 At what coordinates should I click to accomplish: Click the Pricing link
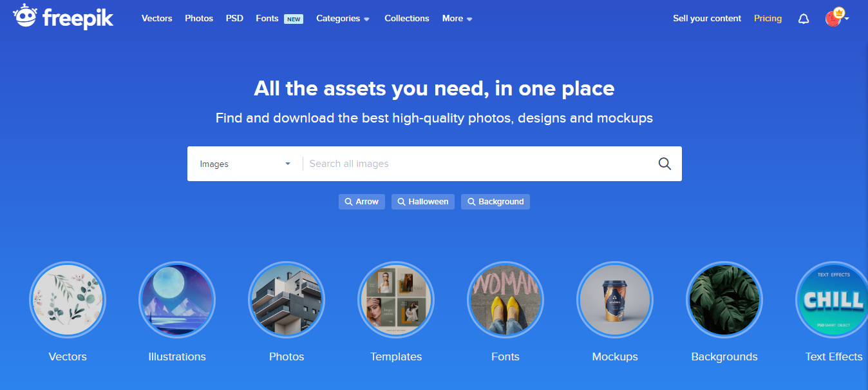tap(768, 19)
